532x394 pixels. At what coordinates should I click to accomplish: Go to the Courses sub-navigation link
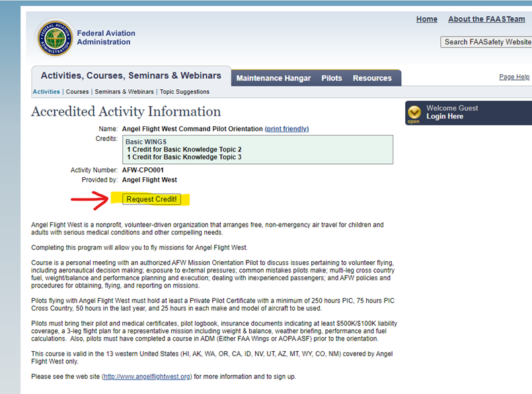coord(77,92)
